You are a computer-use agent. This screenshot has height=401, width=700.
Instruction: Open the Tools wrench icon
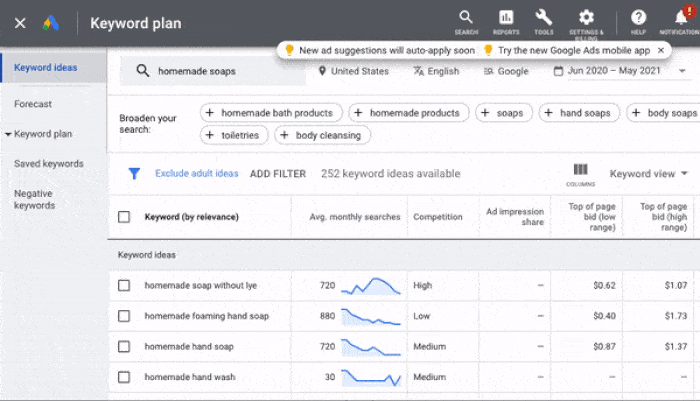coord(544,17)
